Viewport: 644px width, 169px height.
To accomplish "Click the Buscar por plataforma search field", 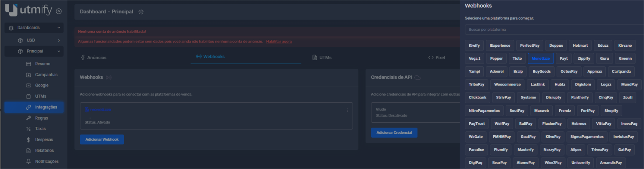I will coord(554,30).
